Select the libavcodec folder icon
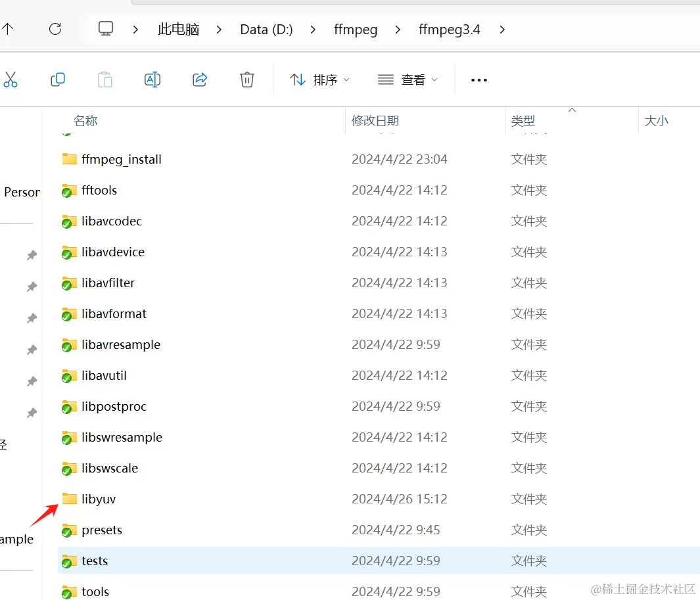700x600 pixels. [69, 221]
